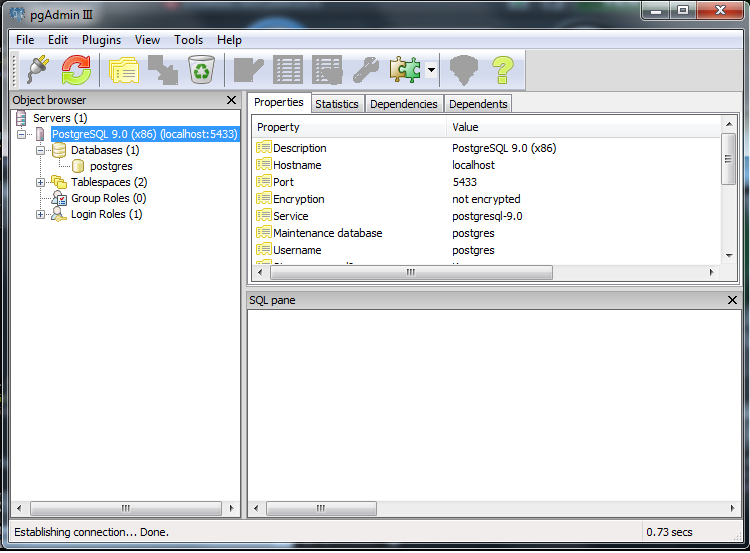Click the PostgreSQL 9.0 server icon in the tree
This screenshot has width=750, height=553.
click(40, 134)
